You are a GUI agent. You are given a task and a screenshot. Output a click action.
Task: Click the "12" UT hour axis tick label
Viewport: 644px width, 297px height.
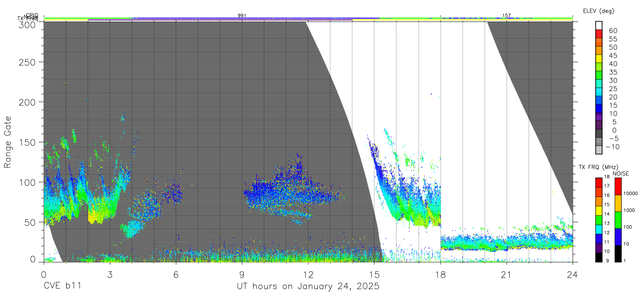pos(308,274)
